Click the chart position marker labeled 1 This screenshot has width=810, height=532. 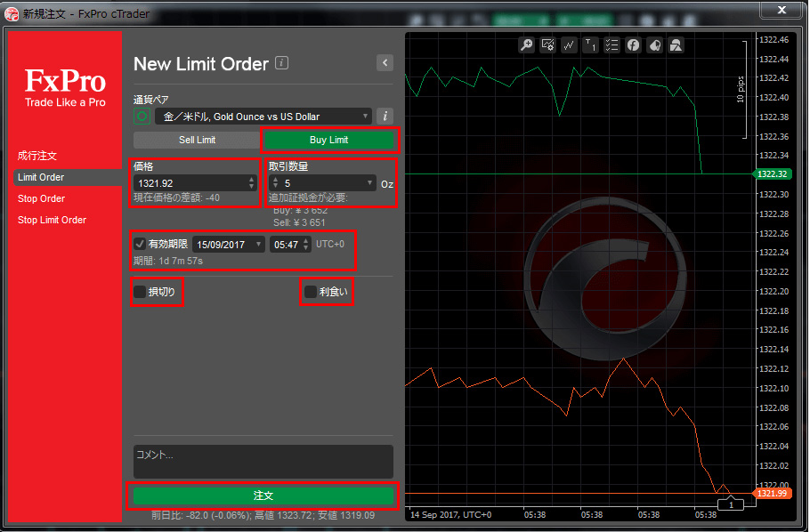click(731, 504)
